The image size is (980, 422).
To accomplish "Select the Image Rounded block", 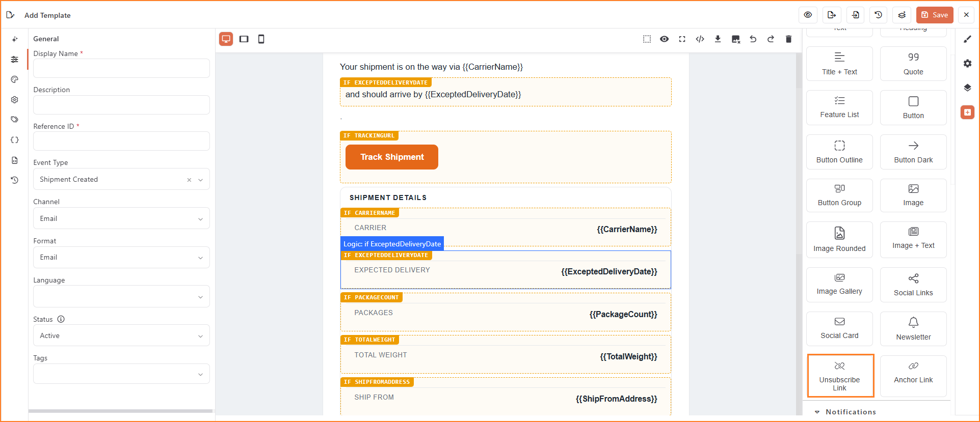I will point(839,239).
